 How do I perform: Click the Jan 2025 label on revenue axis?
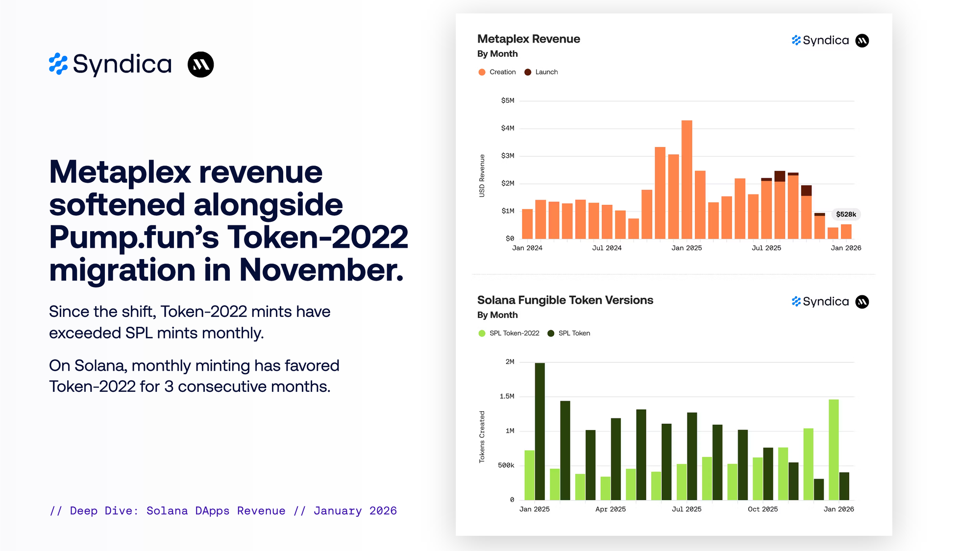tap(686, 248)
